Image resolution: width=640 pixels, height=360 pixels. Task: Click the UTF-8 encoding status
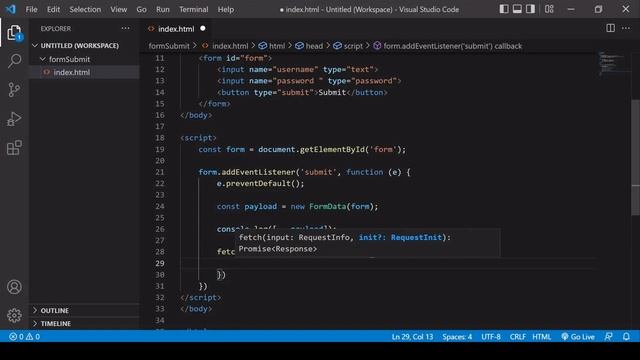tap(491, 337)
